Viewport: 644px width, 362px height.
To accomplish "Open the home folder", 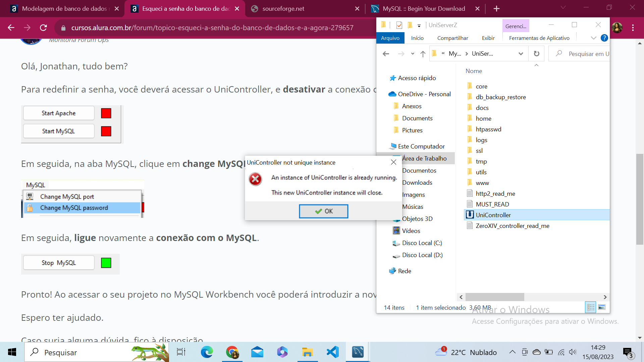I will point(483,118).
